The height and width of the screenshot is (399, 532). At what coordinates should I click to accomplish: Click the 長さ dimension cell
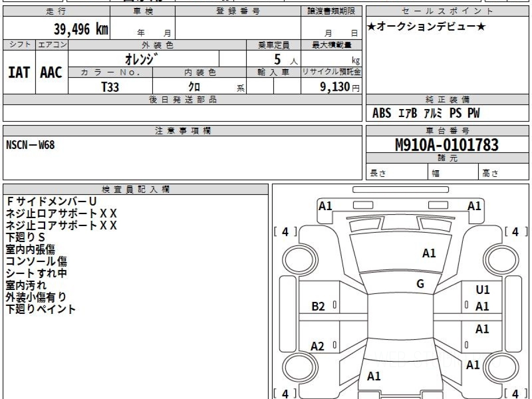[397, 172]
